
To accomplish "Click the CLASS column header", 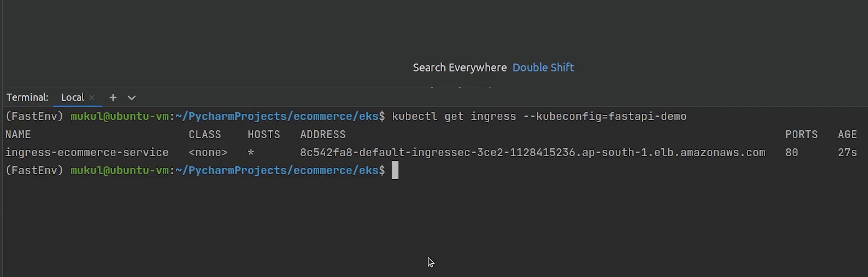I will click(205, 134).
